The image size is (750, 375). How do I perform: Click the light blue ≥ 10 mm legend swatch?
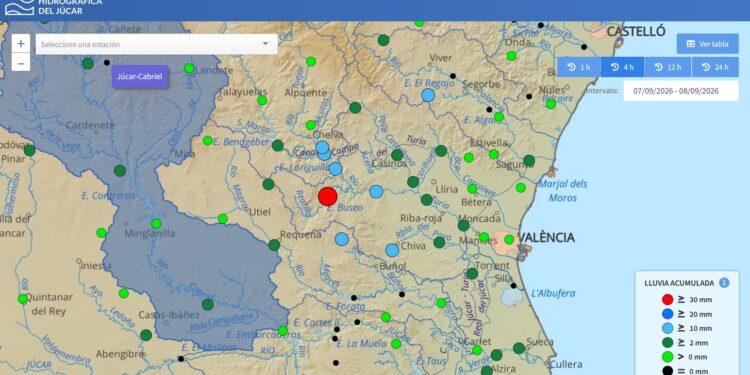[668, 328]
